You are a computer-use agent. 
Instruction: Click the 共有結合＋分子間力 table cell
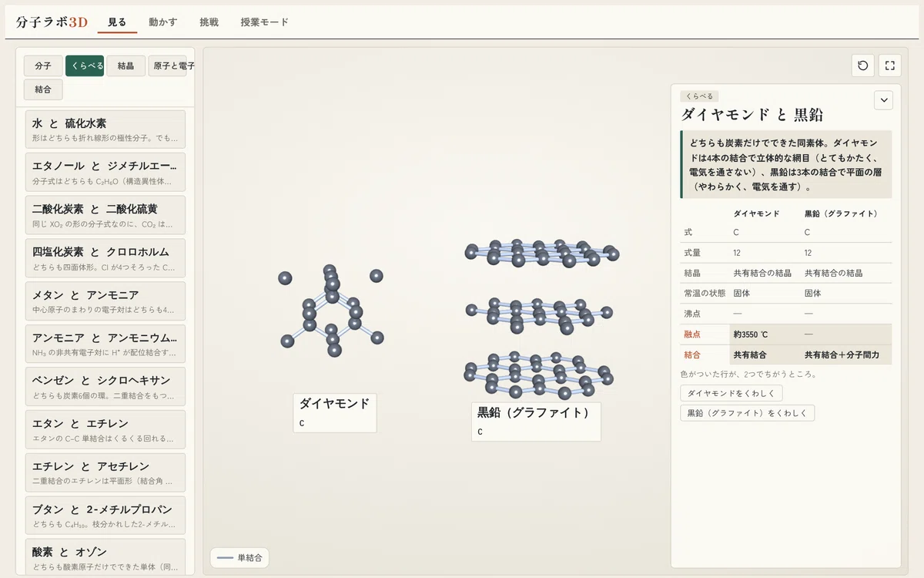click(x=846, y=355)
